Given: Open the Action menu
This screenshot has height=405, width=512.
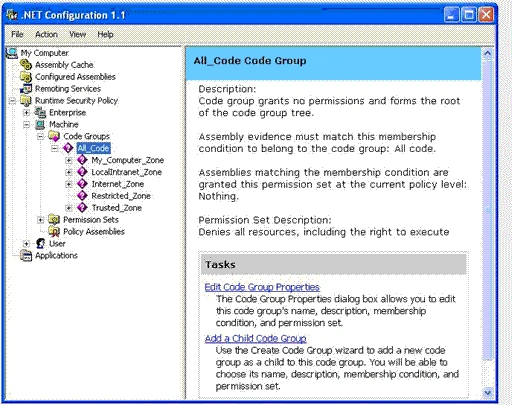Looking at the screenshot, I should pos(46,34).
